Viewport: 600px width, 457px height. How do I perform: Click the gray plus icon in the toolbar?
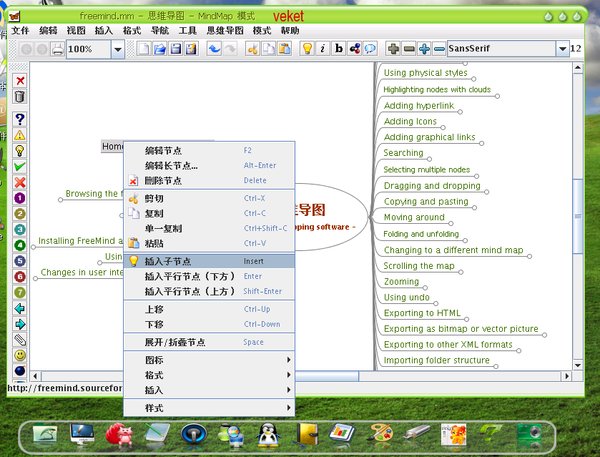point(393,49)
